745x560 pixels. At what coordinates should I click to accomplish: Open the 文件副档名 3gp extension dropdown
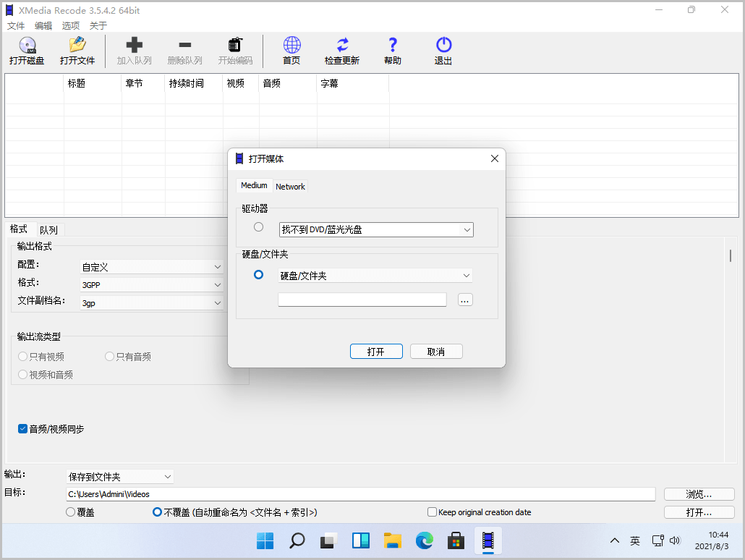tap(152, 303)
